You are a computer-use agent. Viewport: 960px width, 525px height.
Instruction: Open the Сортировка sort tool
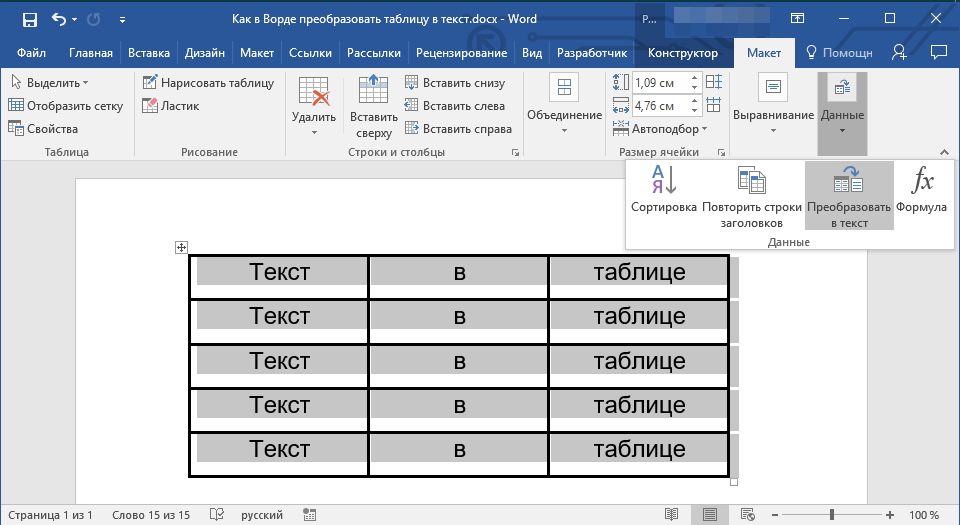coord(663,196)
